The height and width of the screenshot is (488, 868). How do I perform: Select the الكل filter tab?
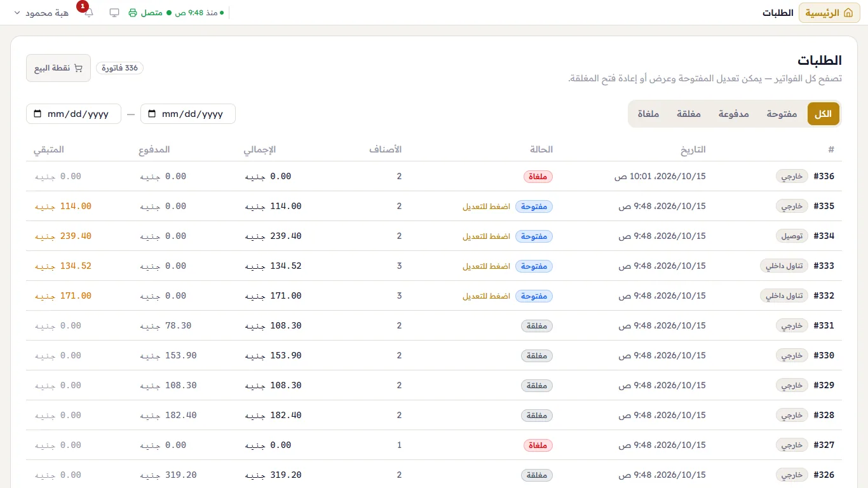click(824, 114)
